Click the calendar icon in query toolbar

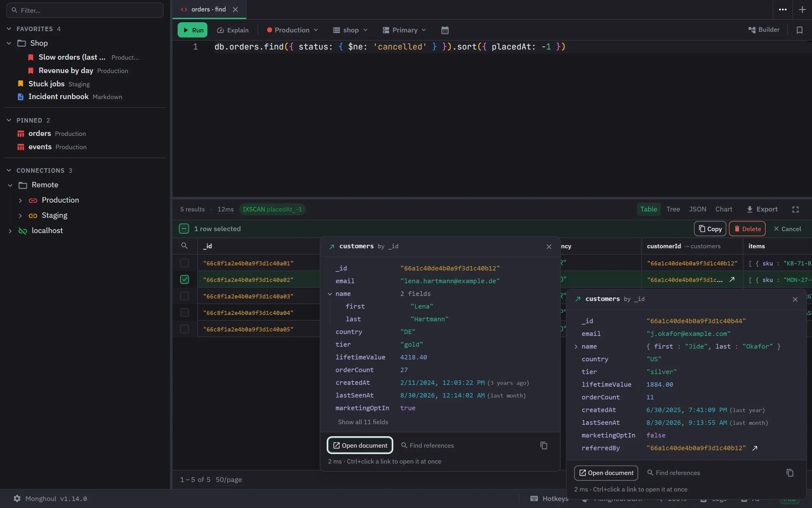pyautogui.click(x=445, y=30)
